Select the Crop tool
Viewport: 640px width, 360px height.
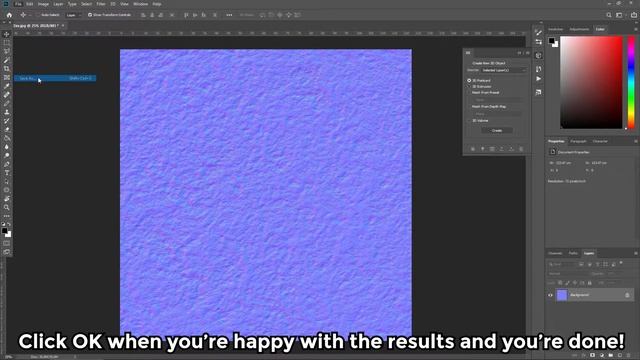coord(7,69)
